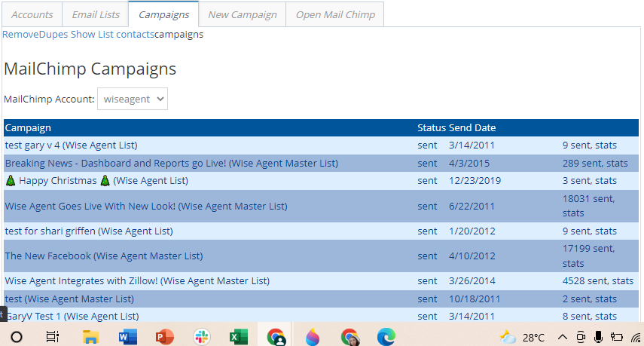
Task: Open the Happy Christmas campaign
Action: point(96,181)
